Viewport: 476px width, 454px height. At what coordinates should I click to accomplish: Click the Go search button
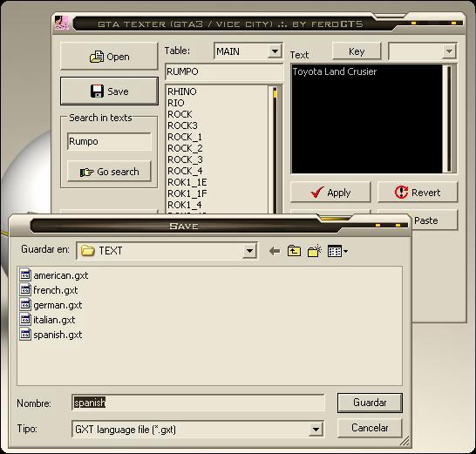[109, 172]
